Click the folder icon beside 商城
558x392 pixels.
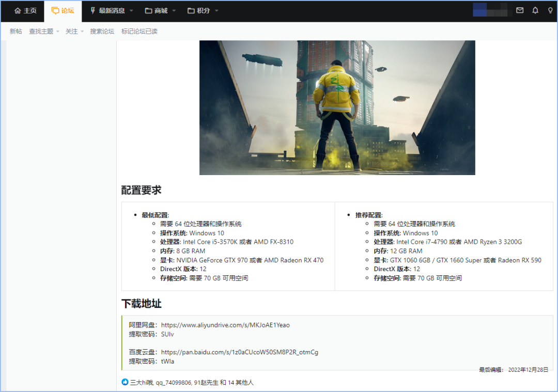point(148,11)
